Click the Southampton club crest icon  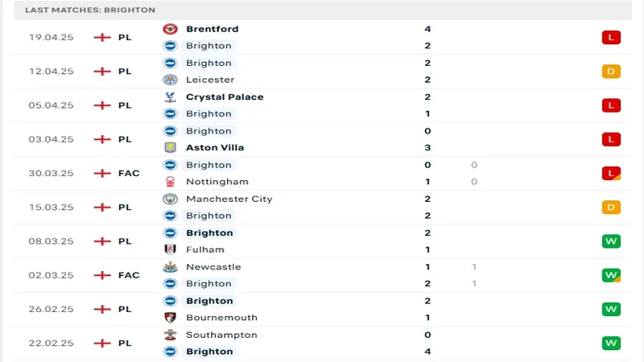(x=170, y=335)
